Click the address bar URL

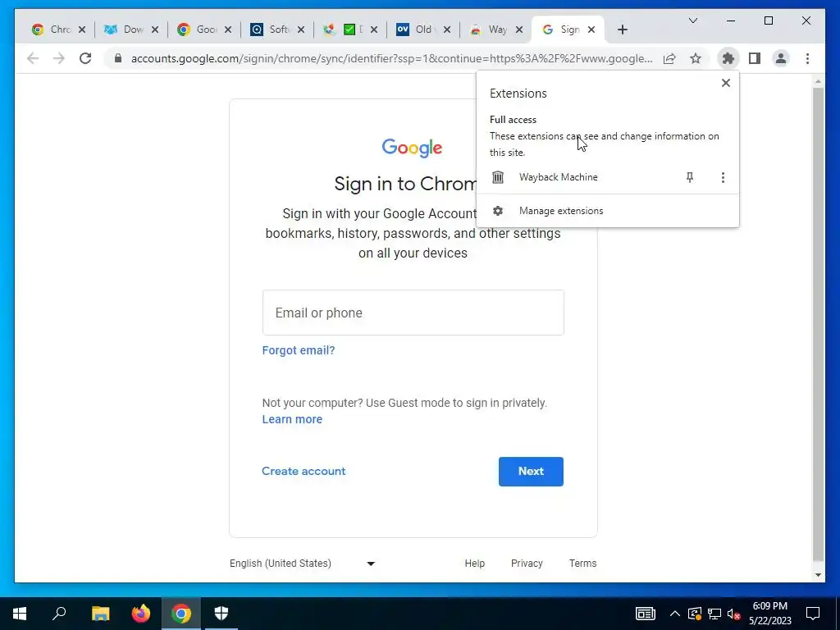coord(391,58)
